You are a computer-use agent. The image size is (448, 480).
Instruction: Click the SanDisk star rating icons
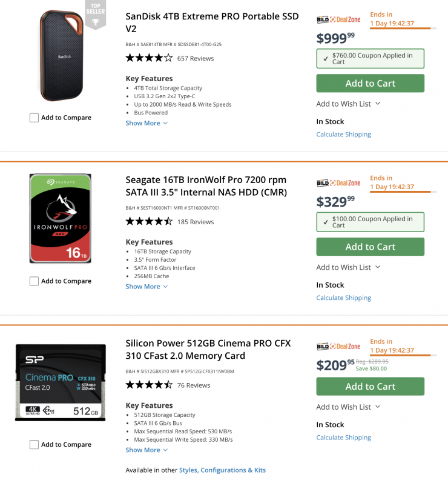click(x=149, y=58)
